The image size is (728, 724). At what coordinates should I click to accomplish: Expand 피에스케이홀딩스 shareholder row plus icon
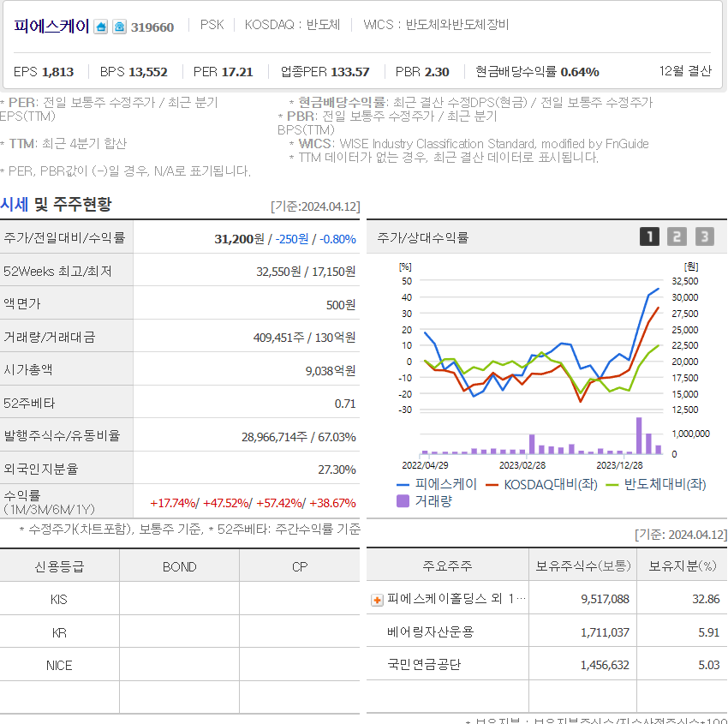tap(377, 600)
